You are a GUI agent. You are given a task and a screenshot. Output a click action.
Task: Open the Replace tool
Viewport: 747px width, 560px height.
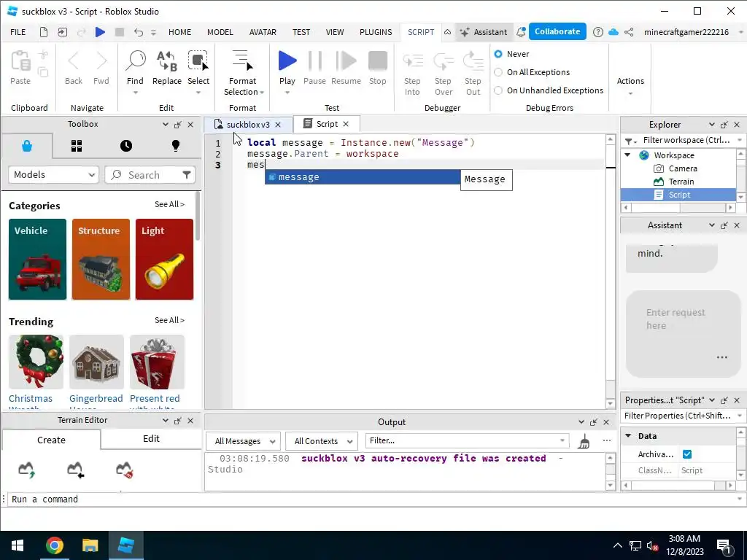[x=167, y=61]
